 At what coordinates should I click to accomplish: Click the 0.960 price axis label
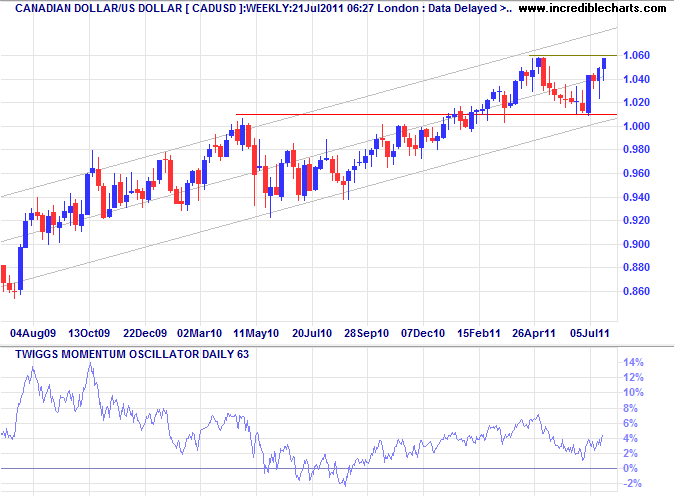[x=636, y=173]
